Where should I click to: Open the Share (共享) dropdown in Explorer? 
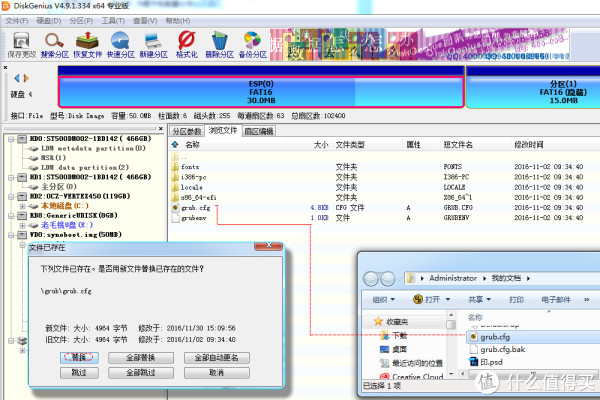(480, 299)
